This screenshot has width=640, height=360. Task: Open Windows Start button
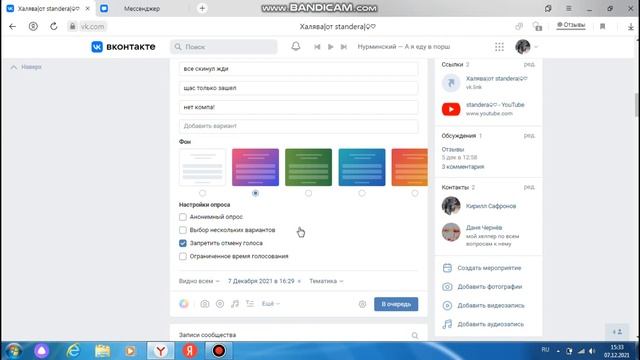[13, 351]
